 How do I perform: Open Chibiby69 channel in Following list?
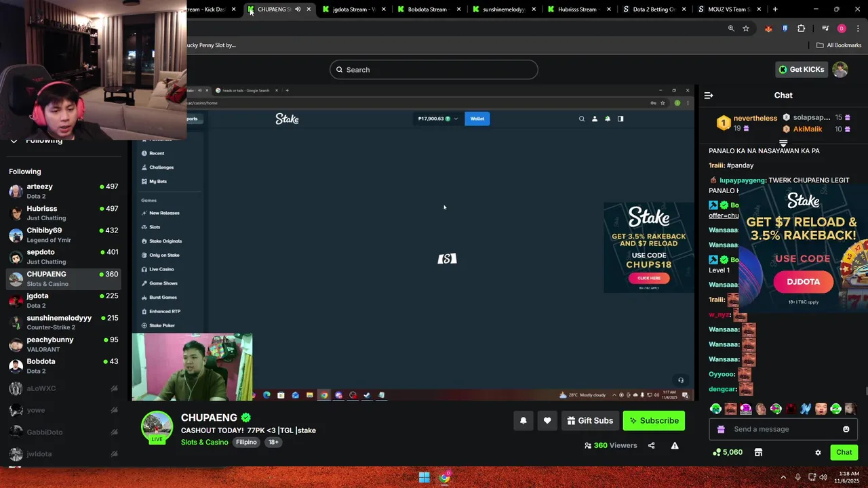tap(62, 235)
